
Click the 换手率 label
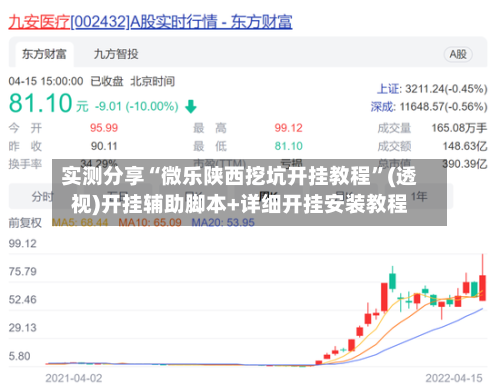[x=25, y=164]
